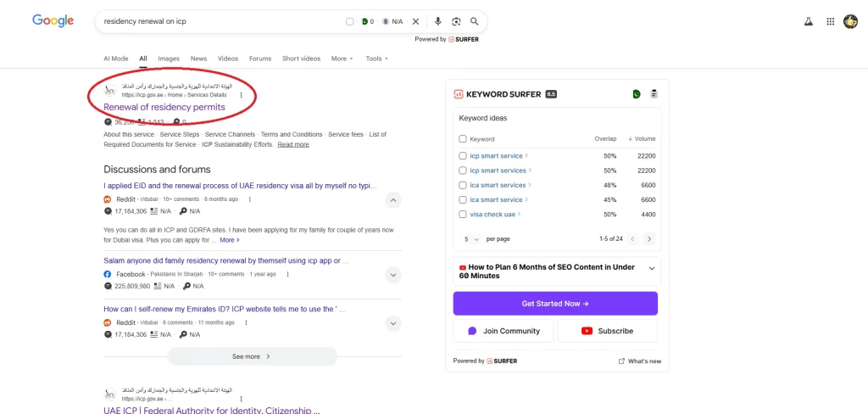Switch to AI Mode tab
Screen dimensions: 868x414
[x=115, y=59]
